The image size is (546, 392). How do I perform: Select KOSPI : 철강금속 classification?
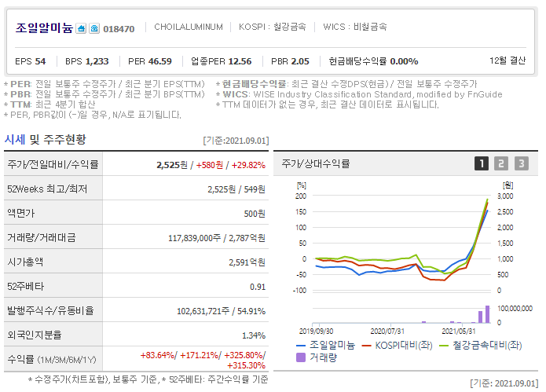pos(273,27)
